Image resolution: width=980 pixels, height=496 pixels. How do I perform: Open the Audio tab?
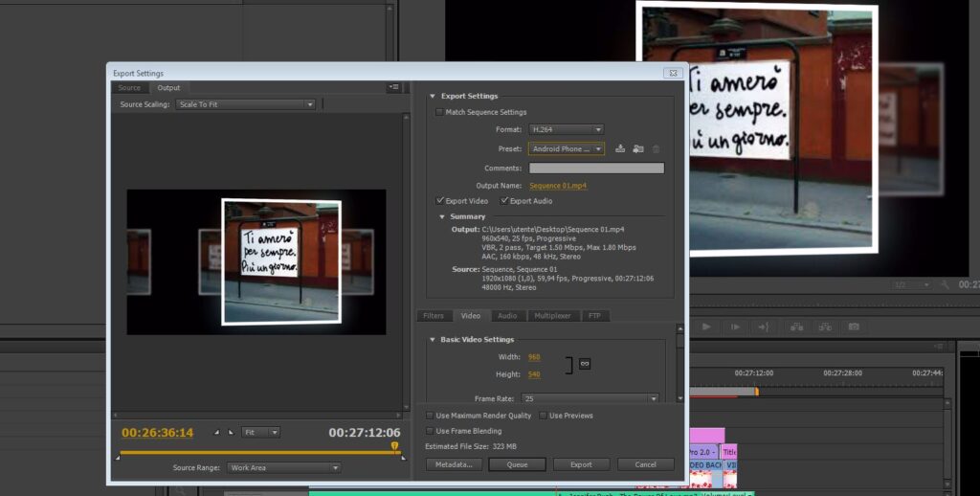tap(507, 316)
